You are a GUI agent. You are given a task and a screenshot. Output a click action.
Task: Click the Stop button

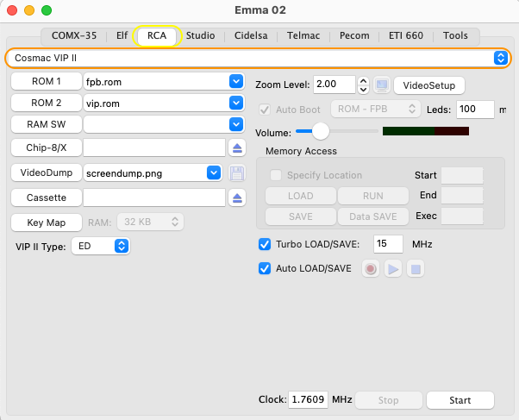389,400
